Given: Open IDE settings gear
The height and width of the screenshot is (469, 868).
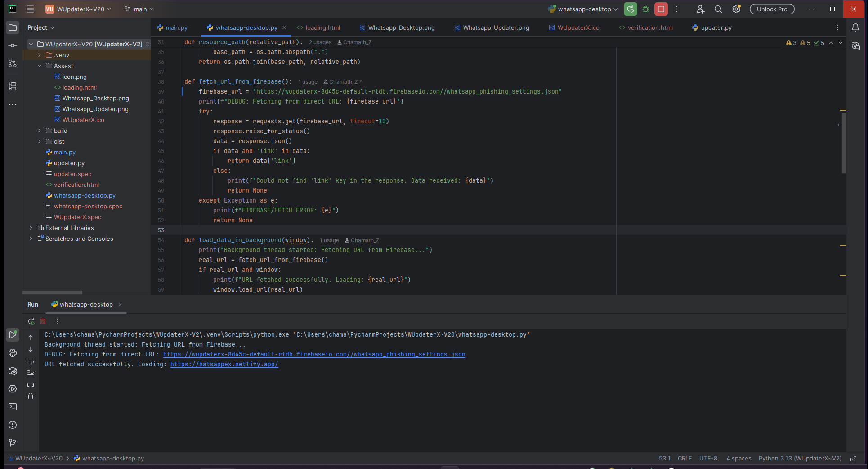Looking at the screenshot, I should coord(736,9).
